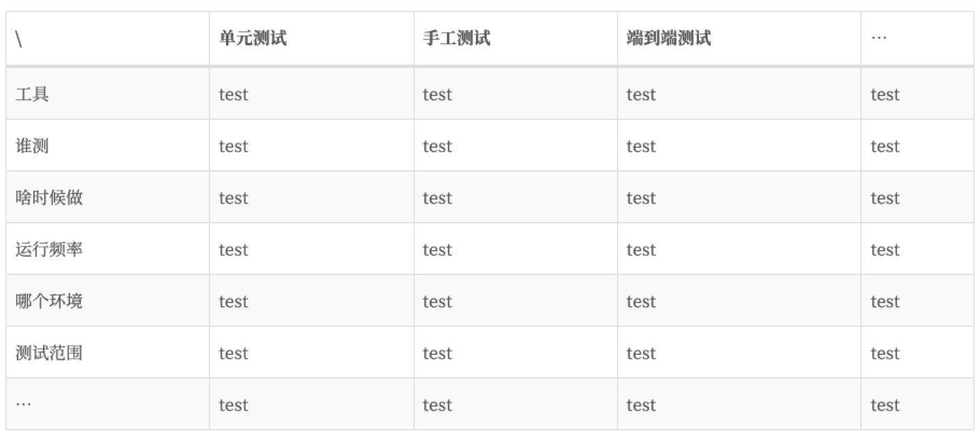Select 谁测 row cell under 手工测试
The width and height of the screenshot is (980, 440).
(x=437, y=146)
